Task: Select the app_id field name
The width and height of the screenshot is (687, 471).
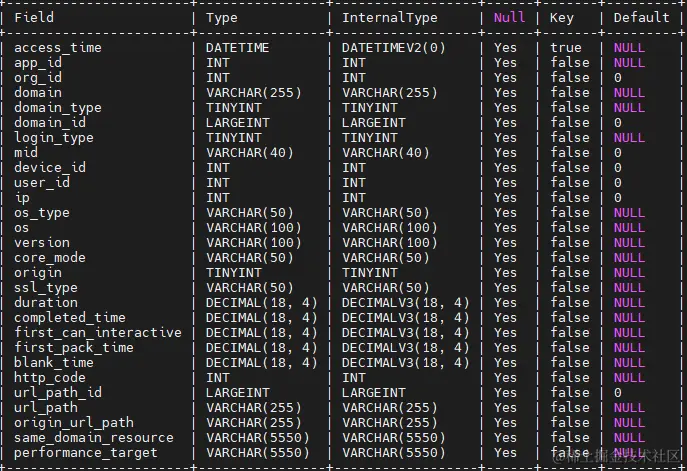Action: (38, 63)
